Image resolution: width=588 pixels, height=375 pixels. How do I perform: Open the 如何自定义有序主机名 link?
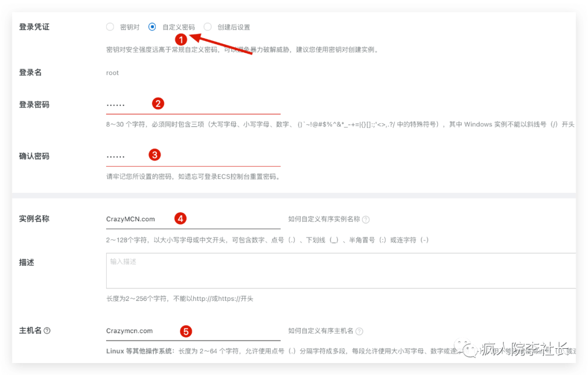[x=321, y=331]
